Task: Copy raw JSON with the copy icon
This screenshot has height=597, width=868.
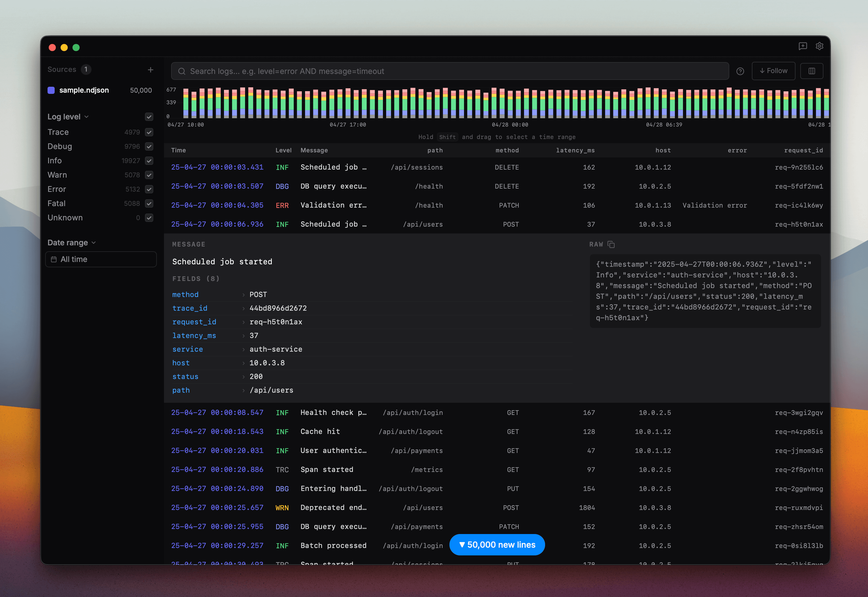Action: [x=611, y=244]
